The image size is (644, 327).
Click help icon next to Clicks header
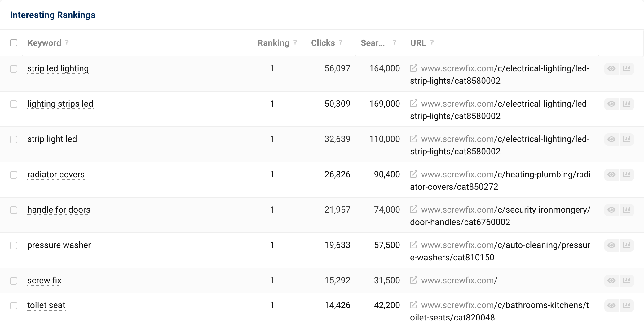341,42
